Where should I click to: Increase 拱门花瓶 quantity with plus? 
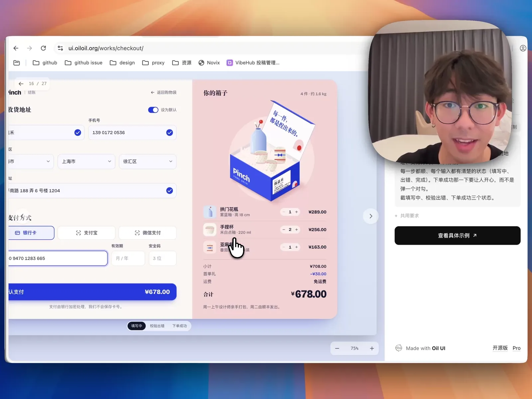click(297, 212)
